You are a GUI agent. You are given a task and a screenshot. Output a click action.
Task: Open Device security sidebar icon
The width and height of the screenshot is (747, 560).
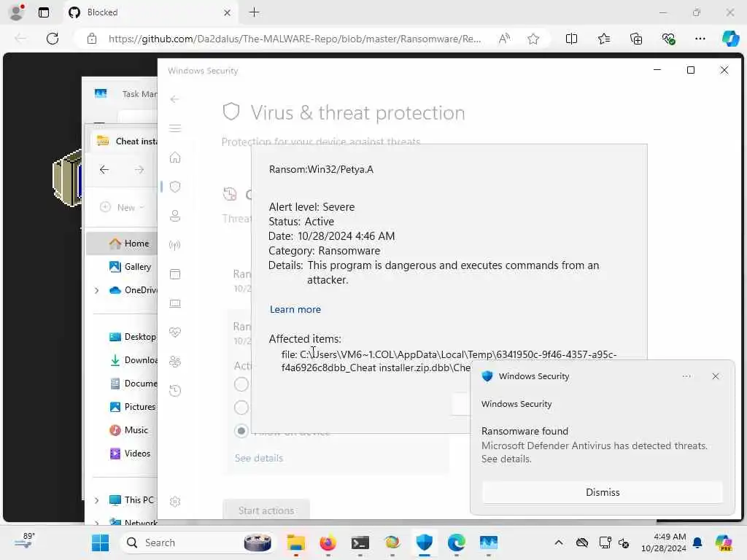(175, 303)
